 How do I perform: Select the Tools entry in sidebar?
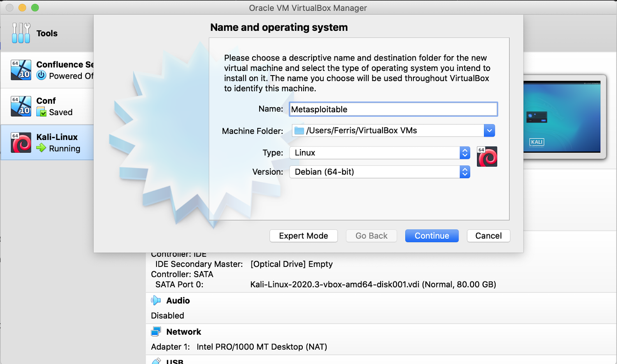pyautogui.click(x=47, y=33)
